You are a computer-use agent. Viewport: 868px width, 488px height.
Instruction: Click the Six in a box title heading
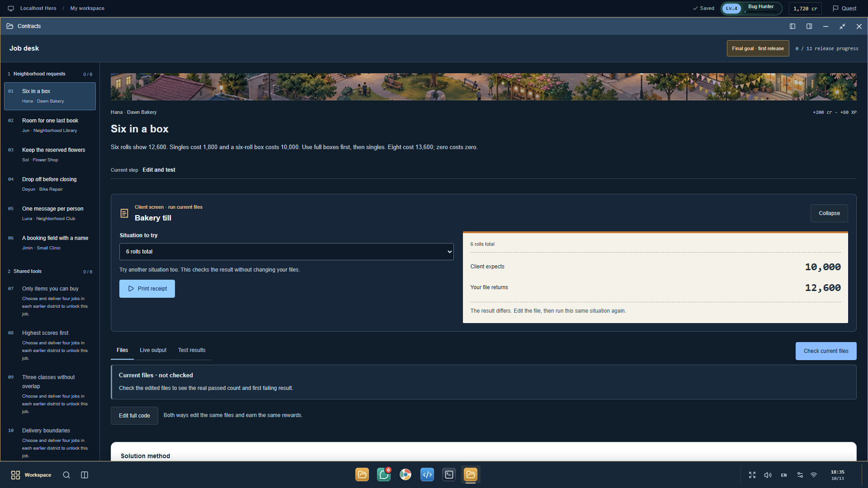[140, 129]
